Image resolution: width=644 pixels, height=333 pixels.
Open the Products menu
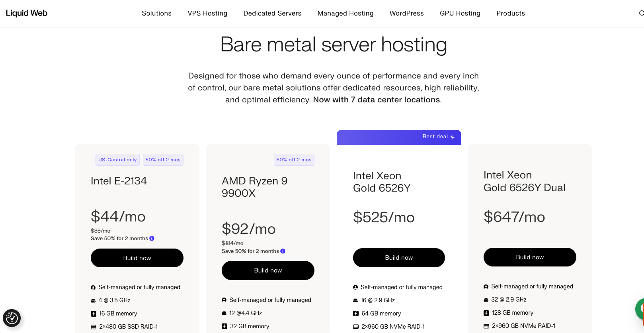click(511, 13)
